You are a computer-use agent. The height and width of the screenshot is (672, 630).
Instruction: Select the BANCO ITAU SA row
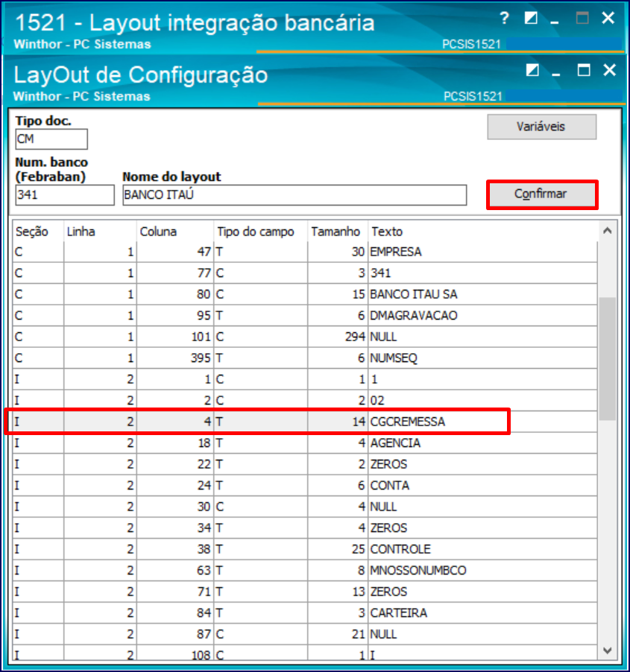pyautogui.click(x=305, y=294)
